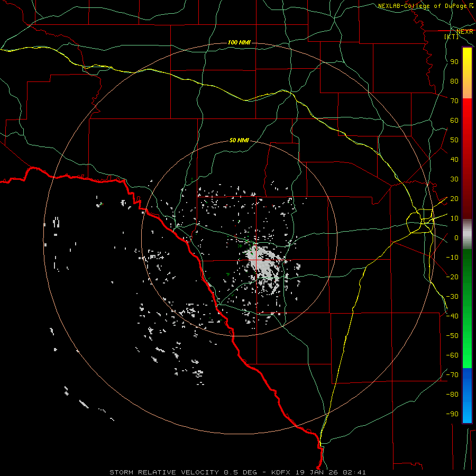Click the 40 value on the velocity scale
476x476 pixels.
[454, 160]
